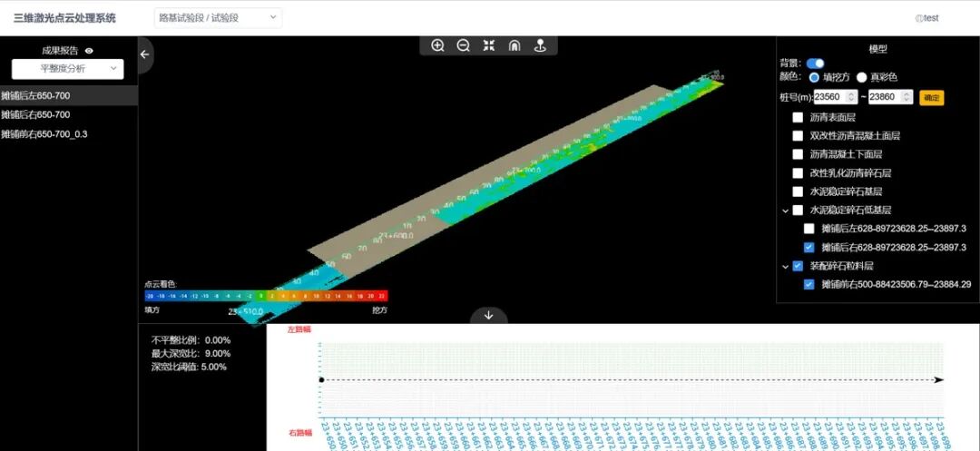Uncheck the 摊铺前右500 sublayer checkbox
This screenshot has height=451, width=980.
coord(808,284)
